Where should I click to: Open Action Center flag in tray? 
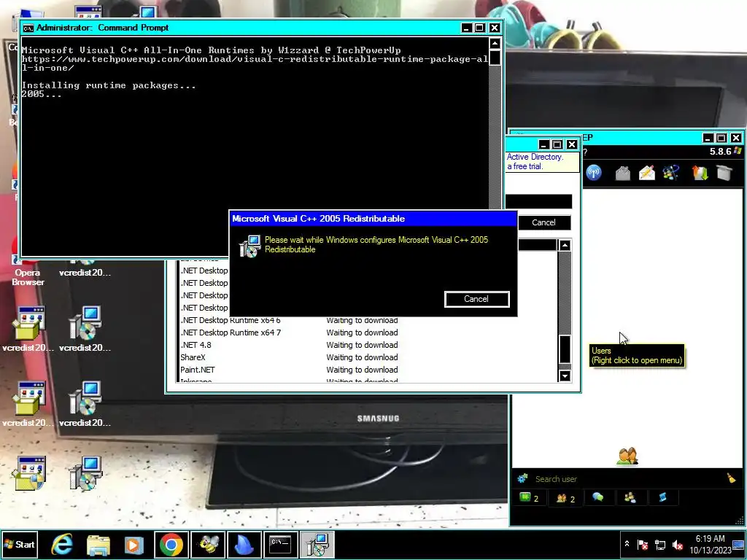[x=643, y=544]
